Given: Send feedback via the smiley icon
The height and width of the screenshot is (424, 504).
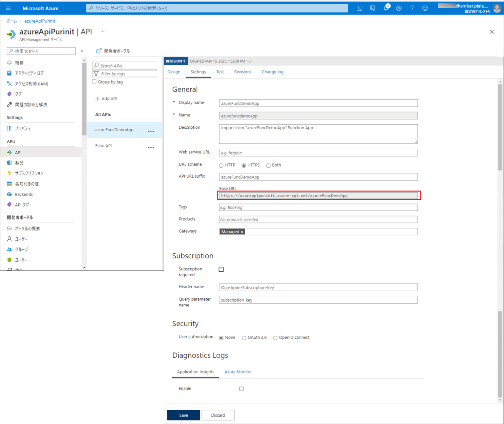Looking at the screenshot, I should pos(425,8).
